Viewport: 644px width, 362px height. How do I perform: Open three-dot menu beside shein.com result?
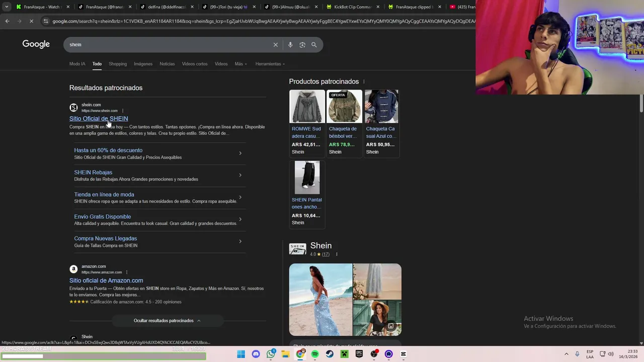tap(123, 111)
